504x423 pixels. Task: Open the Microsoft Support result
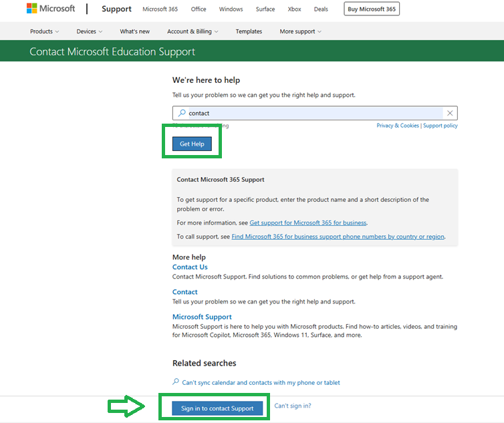(x=202, y=317)
